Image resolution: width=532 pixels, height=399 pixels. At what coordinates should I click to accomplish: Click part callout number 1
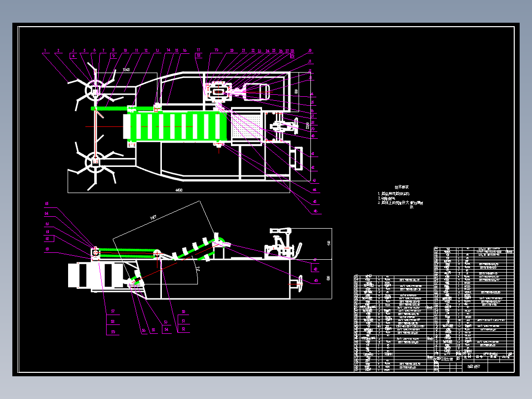click(45, 50)
